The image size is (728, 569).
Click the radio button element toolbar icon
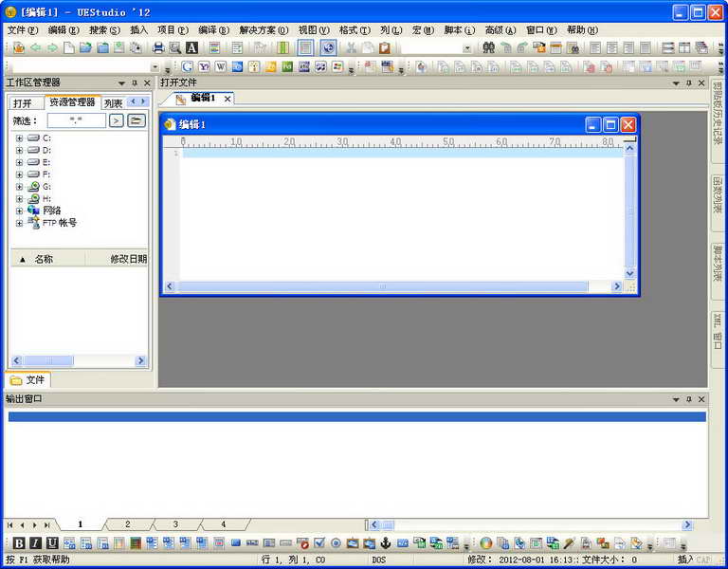click(336, 543)
